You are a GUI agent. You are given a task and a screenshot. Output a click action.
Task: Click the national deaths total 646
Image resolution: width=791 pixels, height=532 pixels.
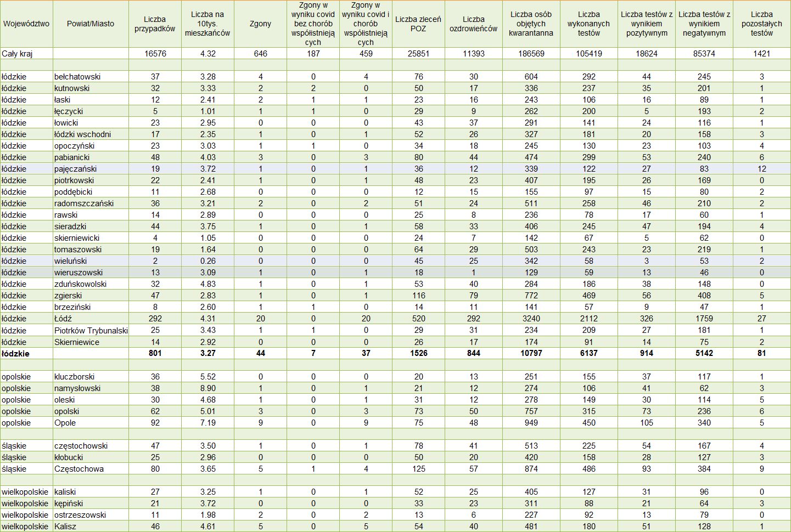pos(260,54)
